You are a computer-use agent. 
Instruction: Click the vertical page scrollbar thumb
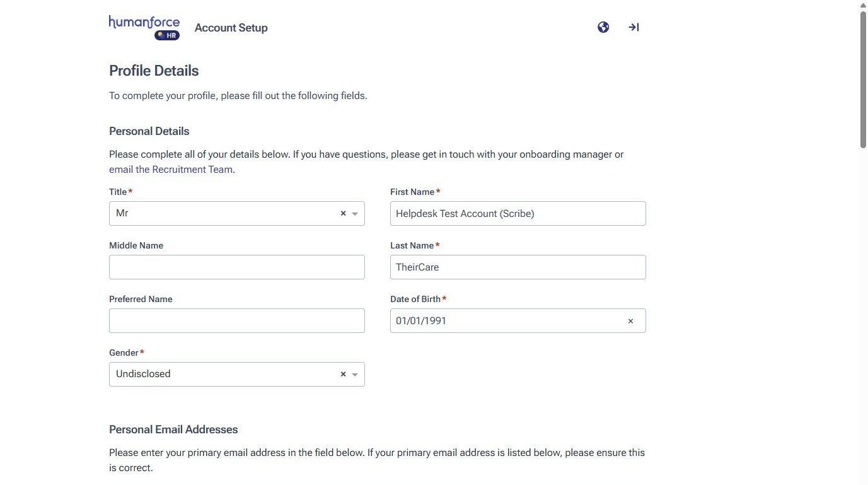tap(863, 79)
